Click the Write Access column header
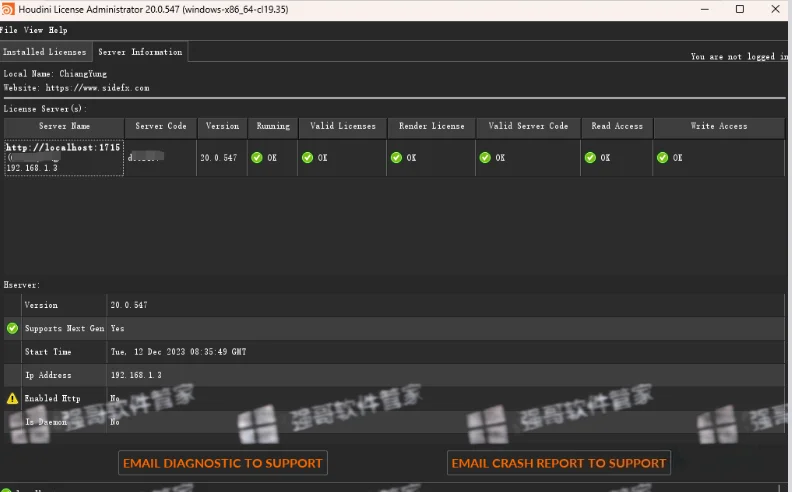Viewport: 792px width, 492px height. click(x=719, y=126)
